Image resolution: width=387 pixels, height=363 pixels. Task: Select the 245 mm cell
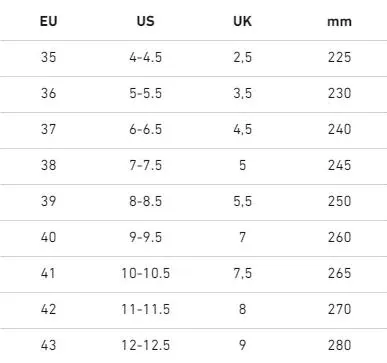[339, 165]
